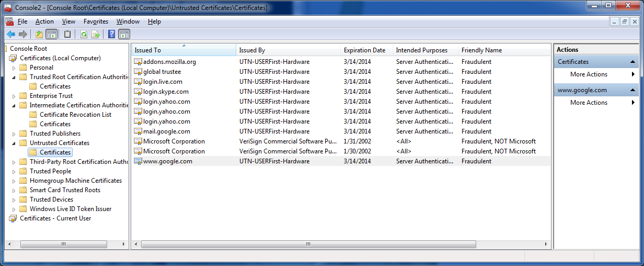
Task: Expand the Trusted People tree node
Action: [14, 171]
